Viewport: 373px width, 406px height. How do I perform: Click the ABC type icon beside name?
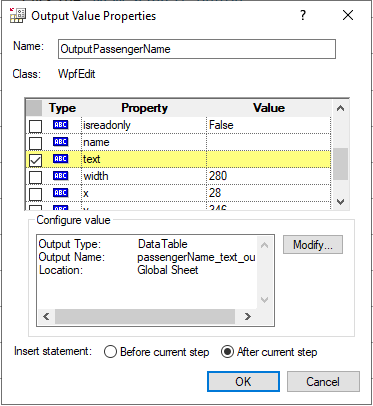pyautogui.click(x=60, y=142)
